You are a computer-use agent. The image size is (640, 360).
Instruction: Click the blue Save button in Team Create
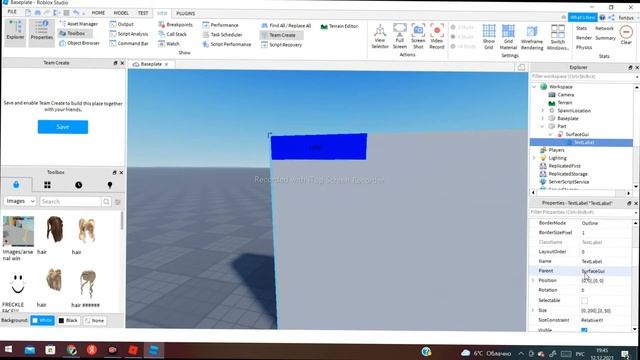pyautogui.click(x=63, y=127)
